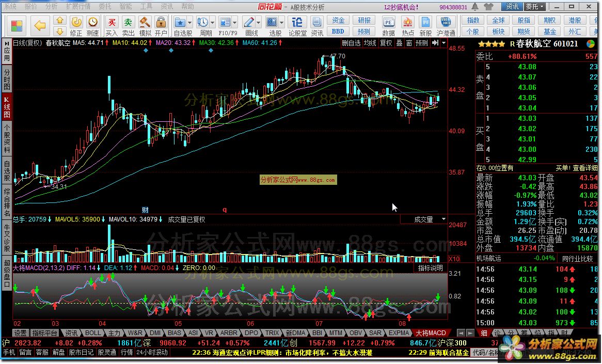Image resolution: width=602 pixels, height=364 pixels.
Task: Expand the 选股 dropdown arrow
Action: point(281,23)
